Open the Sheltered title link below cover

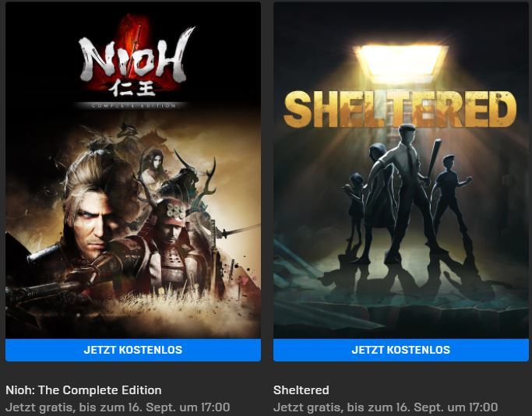click(301, 390)
